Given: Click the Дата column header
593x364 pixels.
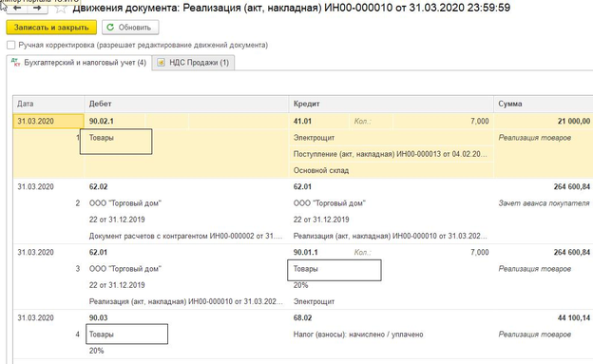Looking at the screenshot, I should [48, 104].
